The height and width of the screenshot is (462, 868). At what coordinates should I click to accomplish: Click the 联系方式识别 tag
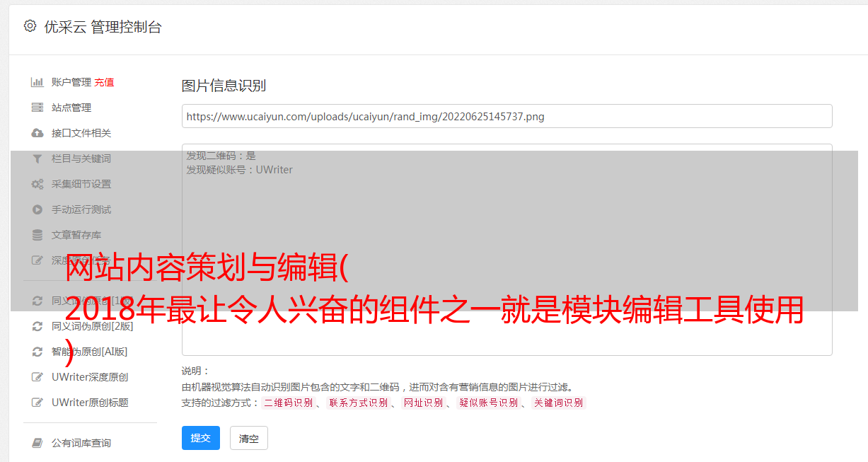tap(358, 403)
